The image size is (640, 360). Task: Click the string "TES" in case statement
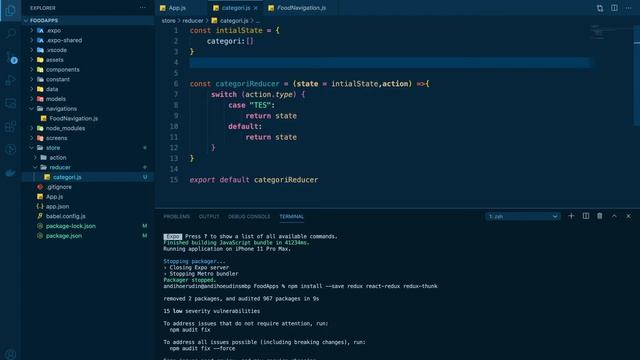(260, 105)
